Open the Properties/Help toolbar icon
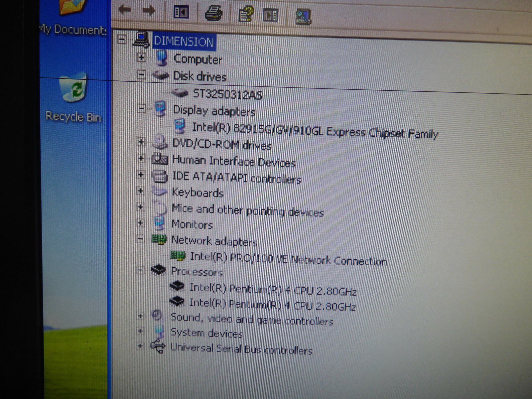Screen dimensions: 532x399 point(246,14)
